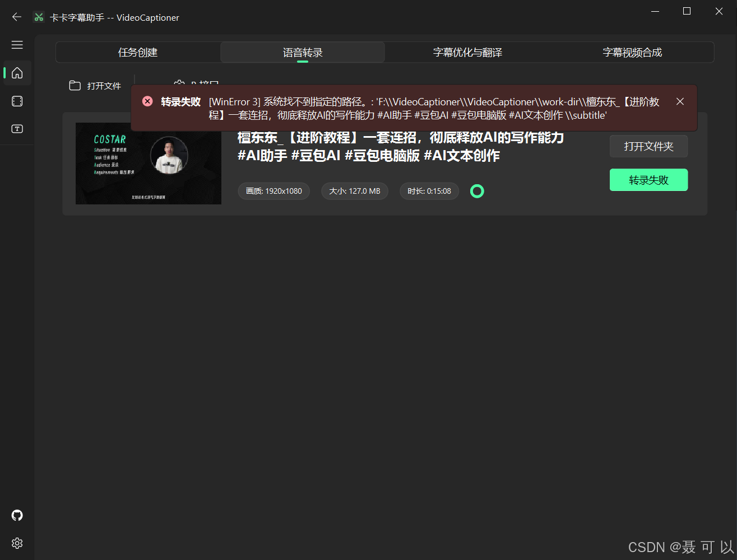Open settings gear in sidebar
Viewport: 737px width, 560px height.
click(17, 543)
